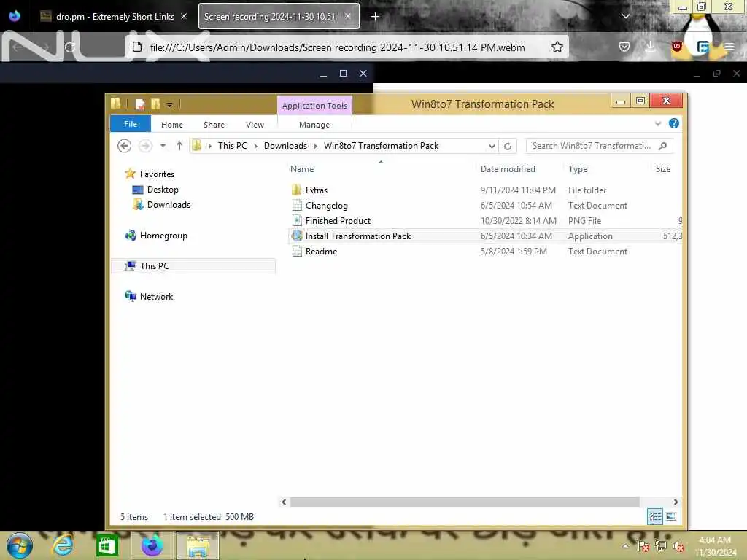The width and height of the screenshot is (747, 560).
Task: Open the Firefox View icon in tab bar
Action: pyautogui.click(x=15, y=16)
